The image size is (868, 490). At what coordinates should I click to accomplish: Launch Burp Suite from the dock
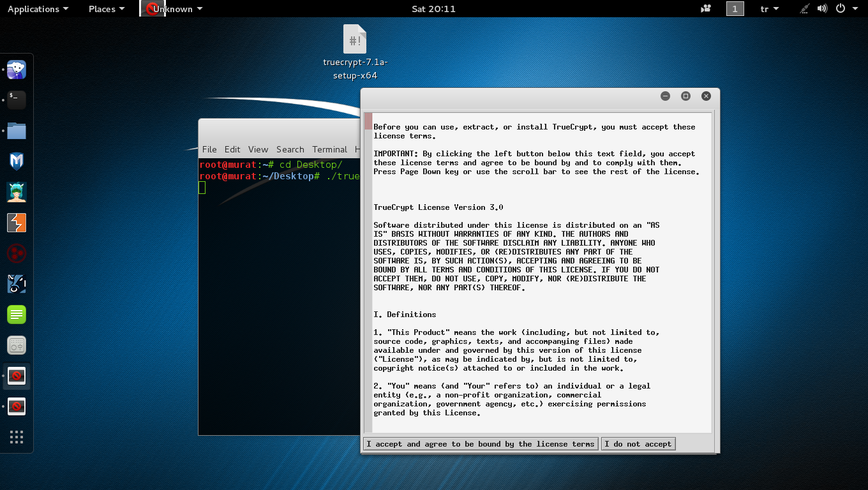click(x=17, y=223)
